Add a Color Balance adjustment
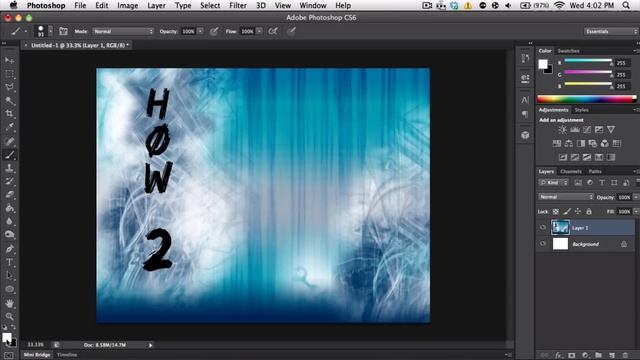This screenshot has height=360, width=640. coord(569,144)
